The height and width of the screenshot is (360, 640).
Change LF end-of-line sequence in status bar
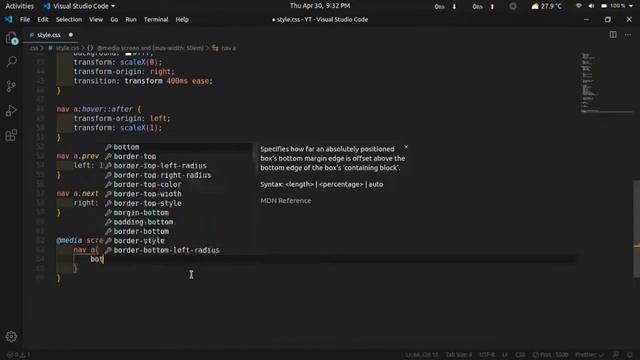(x=505, y=355)
